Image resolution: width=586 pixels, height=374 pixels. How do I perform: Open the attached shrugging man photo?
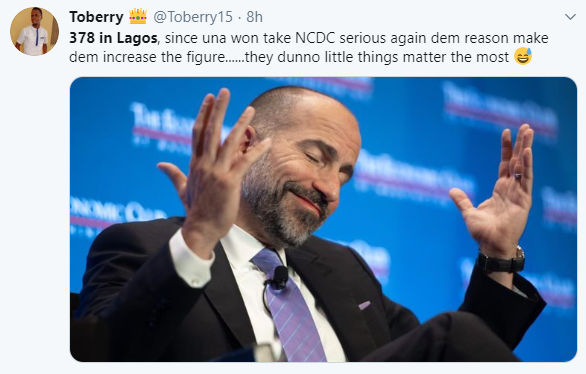click(323, 219)
